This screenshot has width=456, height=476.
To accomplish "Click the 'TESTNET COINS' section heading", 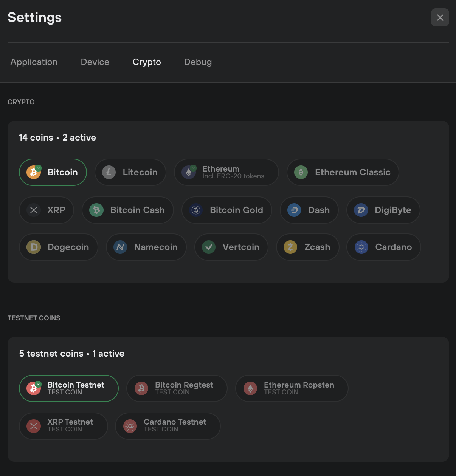I will 34,318.
